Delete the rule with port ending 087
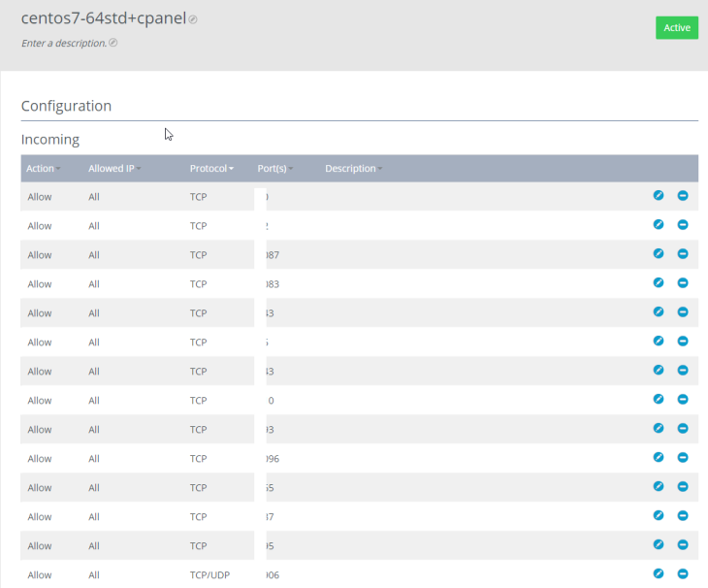708x588 pixels. tap(683, 254)
